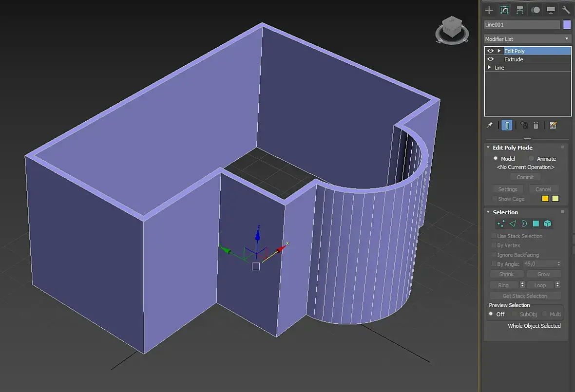
Task: Select the Multi preview selection radio
Action: [x=544, y=314]
